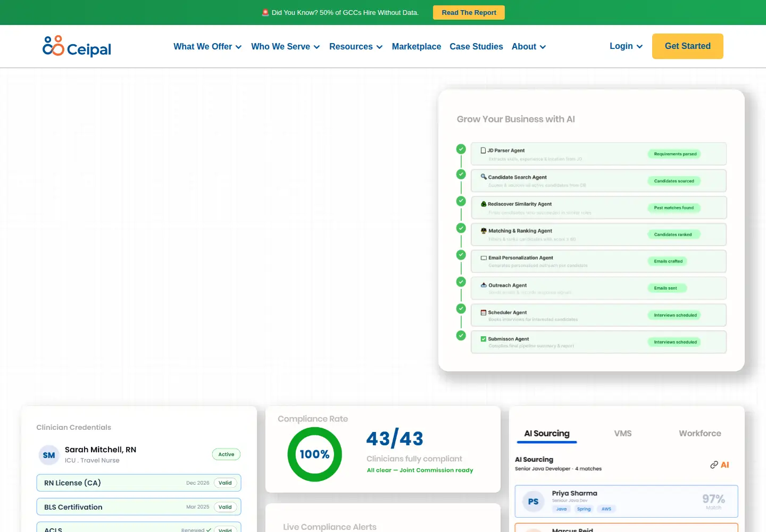
Task: Click the Clinician Credentials heading
Action: [73, 427]
